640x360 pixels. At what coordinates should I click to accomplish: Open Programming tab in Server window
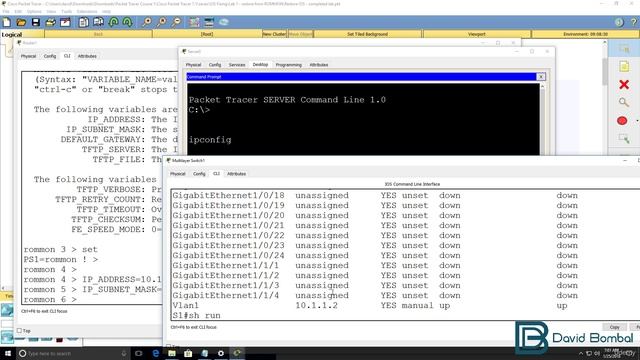point(289,65)
